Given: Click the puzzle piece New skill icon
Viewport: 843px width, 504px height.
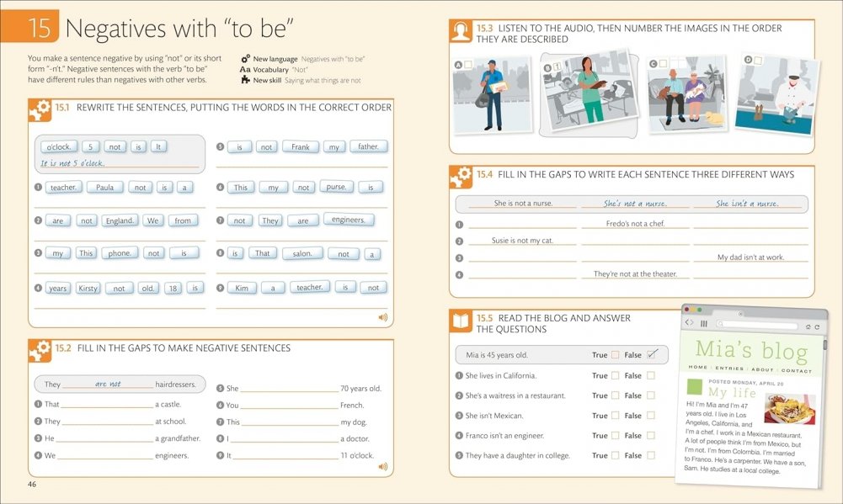Looking at the screenshot, I should coord(245,81).
